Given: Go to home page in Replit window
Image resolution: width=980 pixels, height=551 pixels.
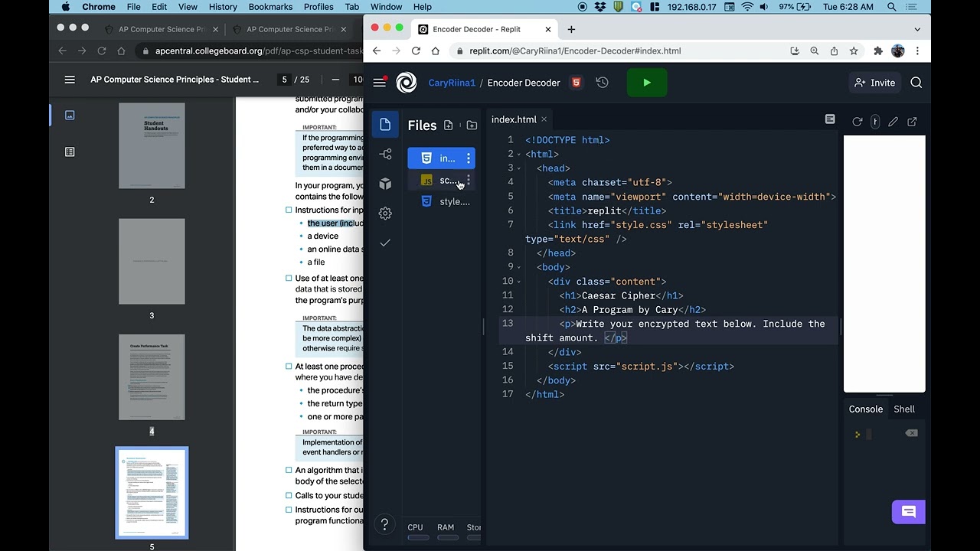Looking at the screenshot, I should (436, 51).
